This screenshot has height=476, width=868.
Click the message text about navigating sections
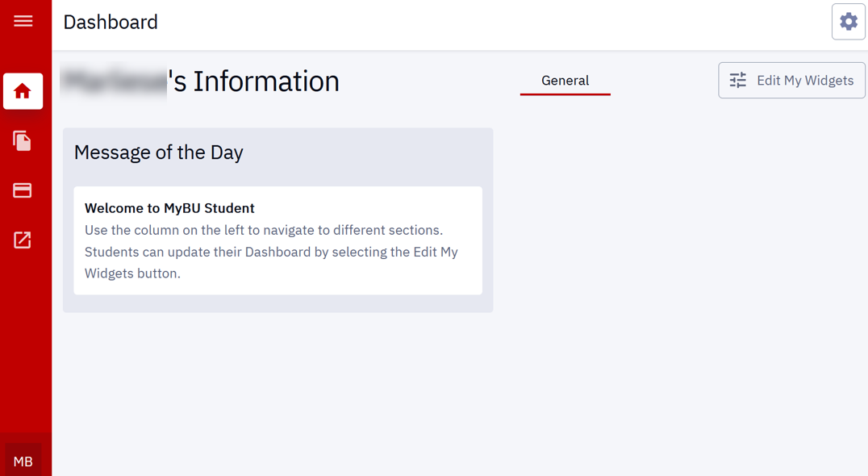pos(264,231)
